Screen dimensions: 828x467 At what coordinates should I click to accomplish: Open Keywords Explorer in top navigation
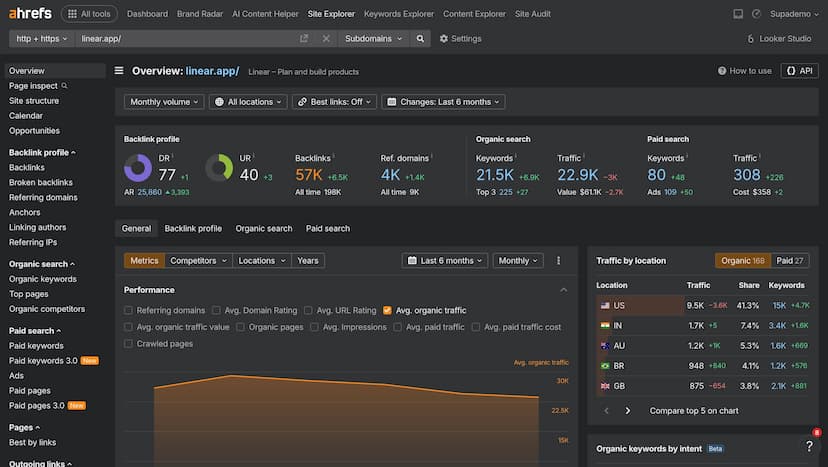point(399,14)
